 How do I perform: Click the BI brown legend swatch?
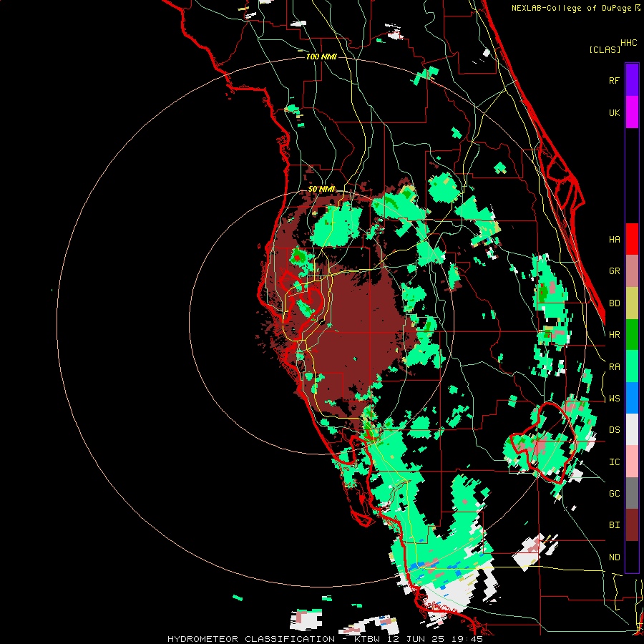[x=632, y=525]
